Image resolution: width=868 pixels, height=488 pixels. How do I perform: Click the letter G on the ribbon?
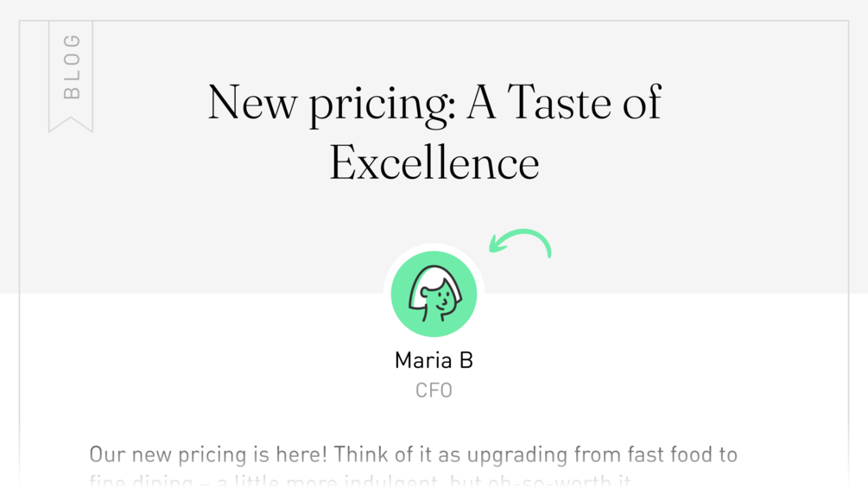click(x=72, y=41)
